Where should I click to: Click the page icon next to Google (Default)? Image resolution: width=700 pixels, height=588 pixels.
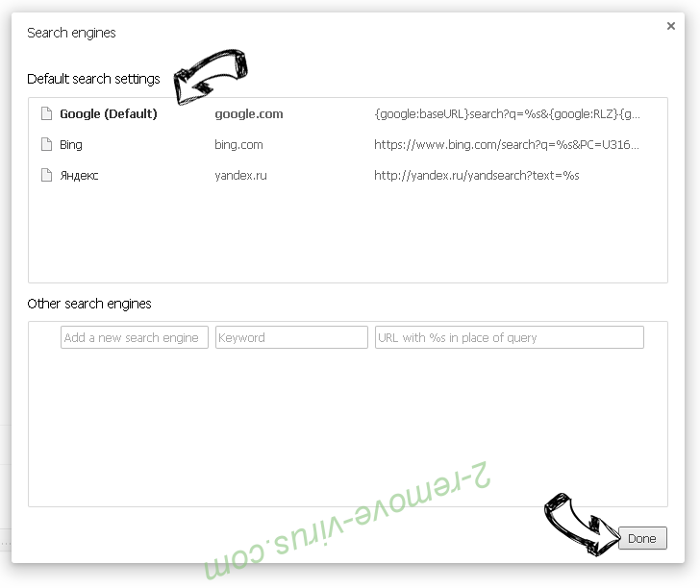pyautogui.click(x=46, y=113)
